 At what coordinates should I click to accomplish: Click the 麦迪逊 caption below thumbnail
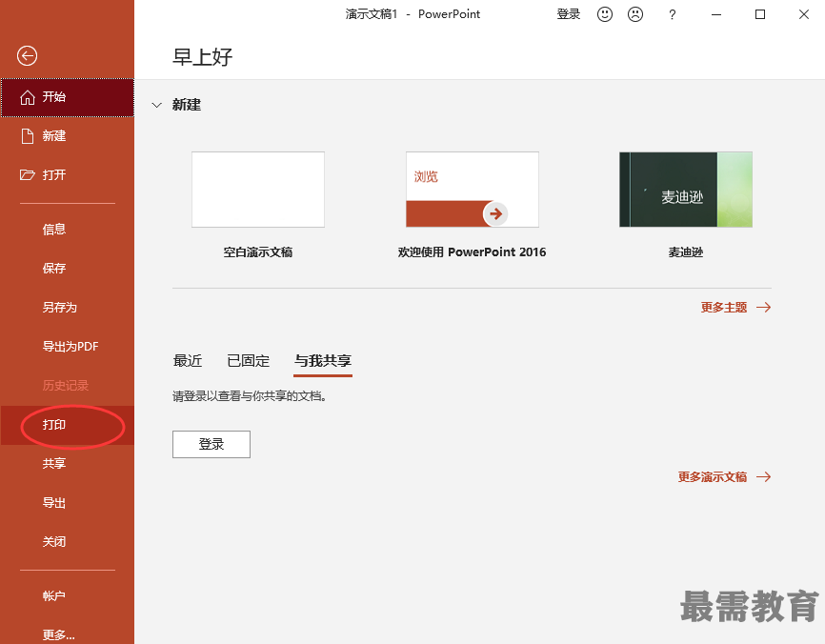coord(686,252)
